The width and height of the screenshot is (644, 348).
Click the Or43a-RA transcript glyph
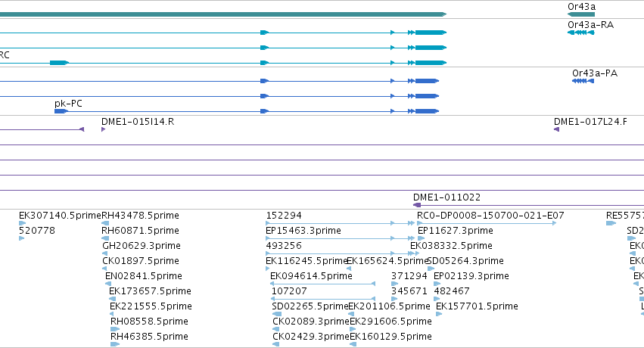pyautogui.click(x=580, y=33)
